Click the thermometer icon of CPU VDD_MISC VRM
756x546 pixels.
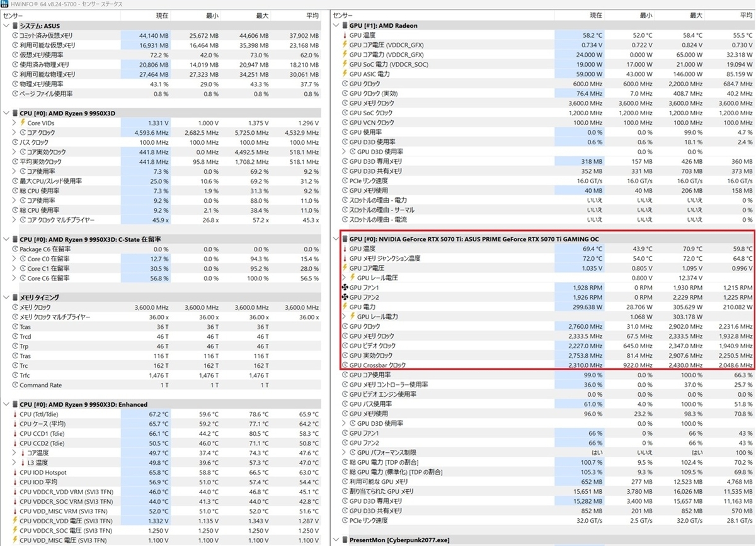click(x=14, y=511)
